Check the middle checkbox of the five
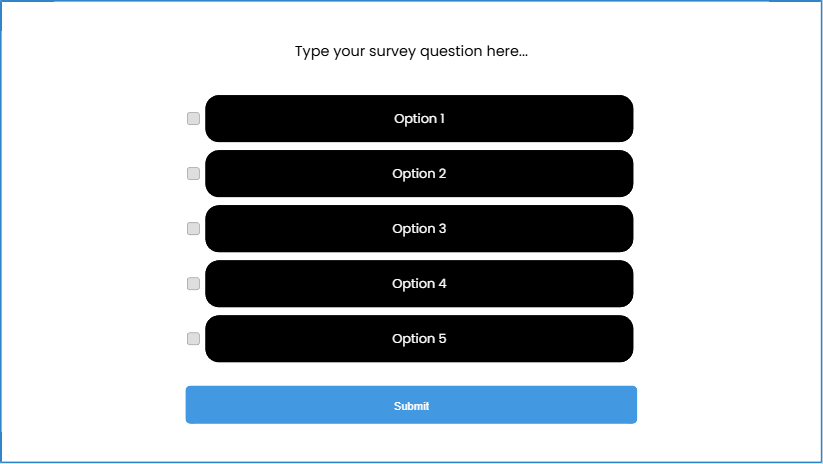The height and width of the screenshot is (464, 823). tap(193, 229)
